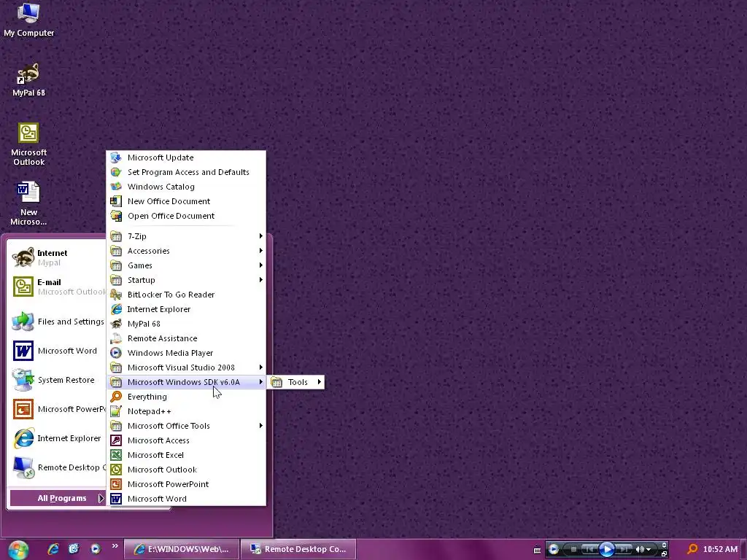The width and height of the screenshot is (747, 560).
Task: Choose New Office Document
Action: [186, 201]
